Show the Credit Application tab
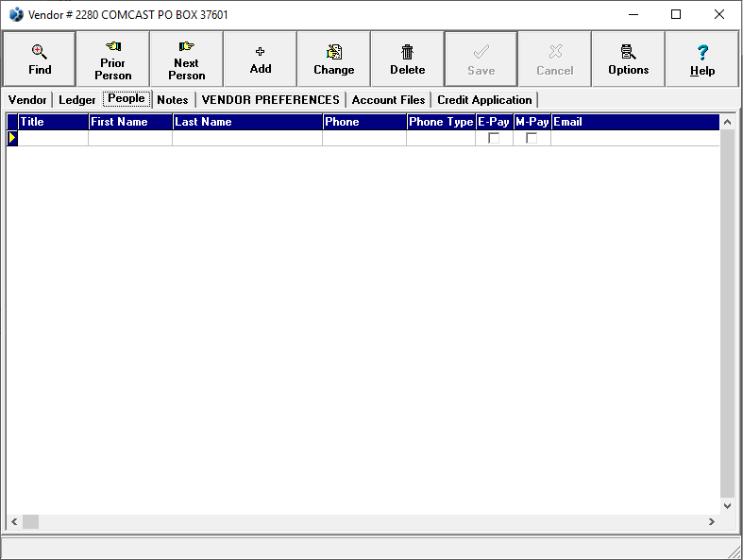 click(484, 100)
